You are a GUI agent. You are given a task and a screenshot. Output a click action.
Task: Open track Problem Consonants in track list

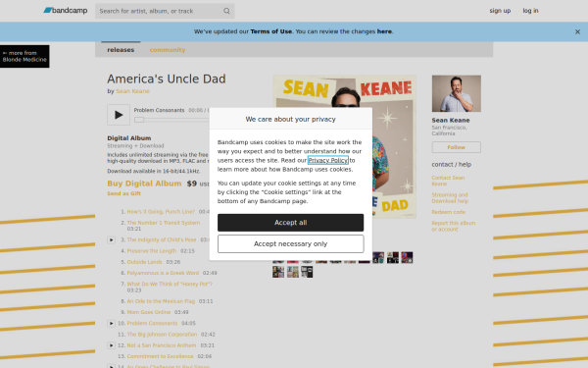152,323
